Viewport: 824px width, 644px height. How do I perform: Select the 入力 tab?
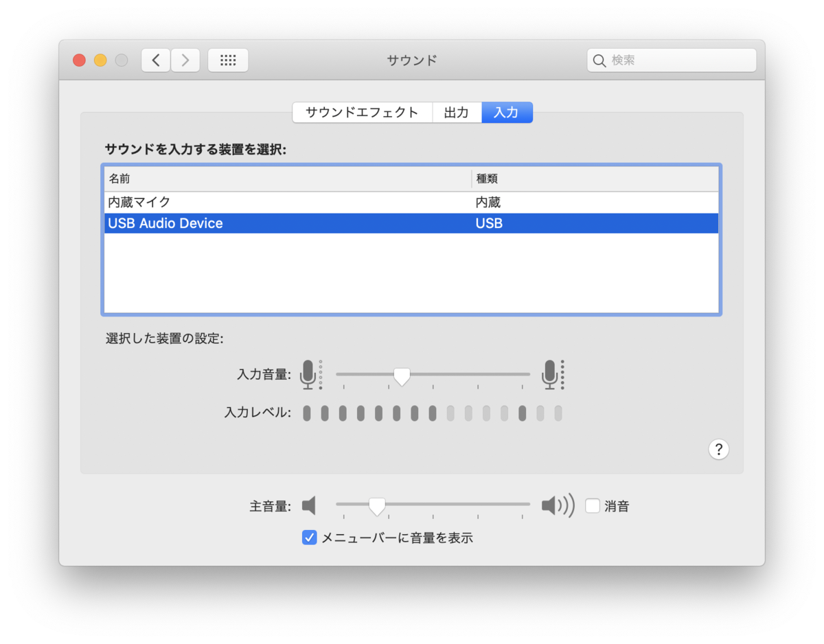coord(507,113)
